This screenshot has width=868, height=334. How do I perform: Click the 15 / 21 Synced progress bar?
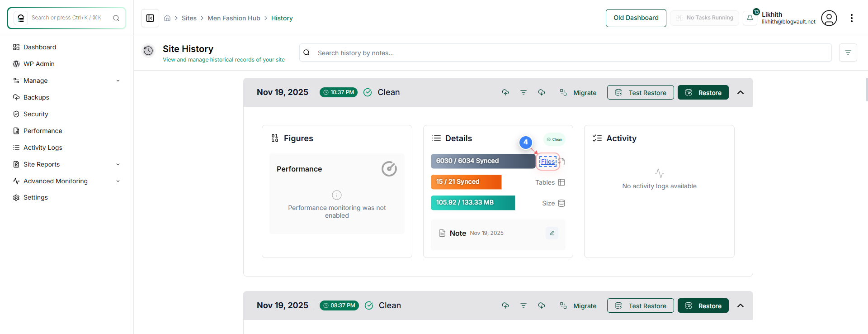point(466,182)
